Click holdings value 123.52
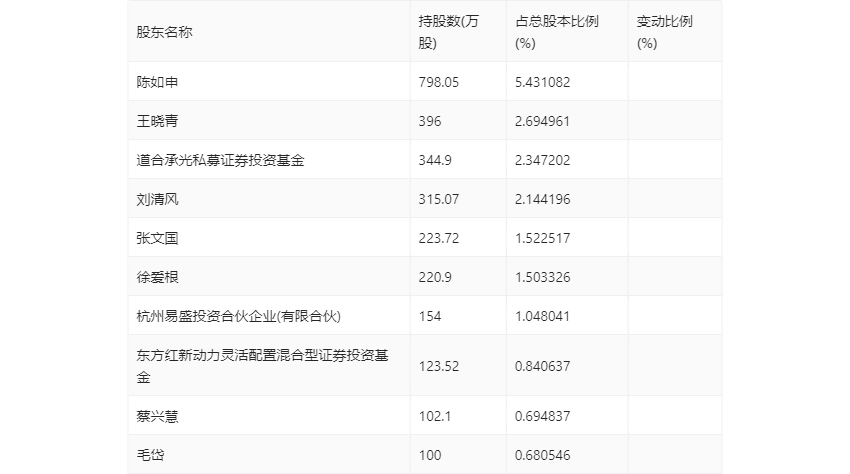Viewport: 850px width, 474px height. point(439,366)
